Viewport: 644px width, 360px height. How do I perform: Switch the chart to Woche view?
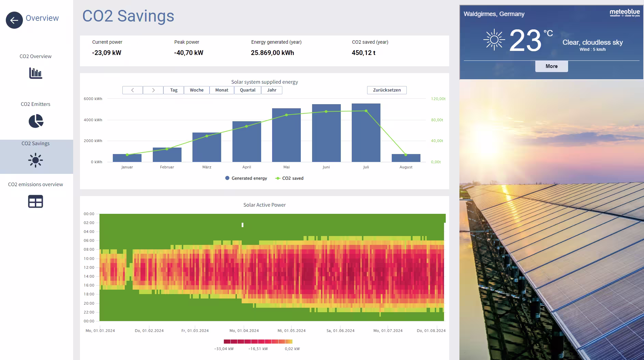coord(196,90)
